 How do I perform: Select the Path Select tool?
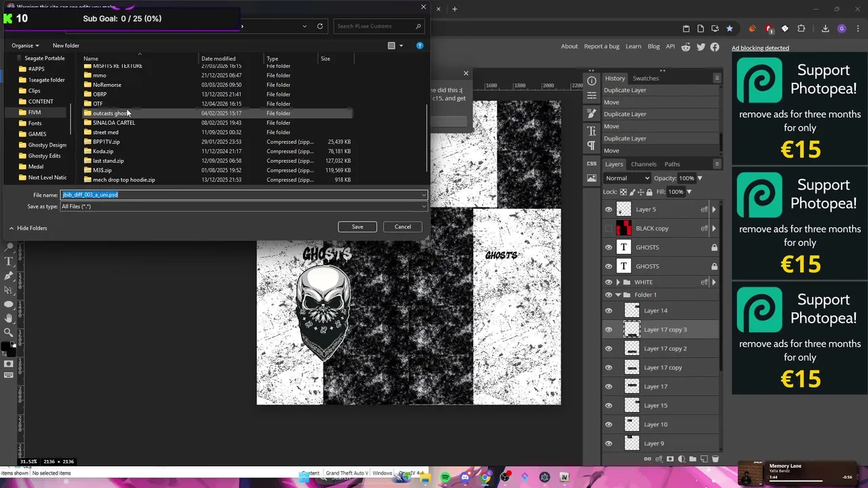click(x=9, y=289)
